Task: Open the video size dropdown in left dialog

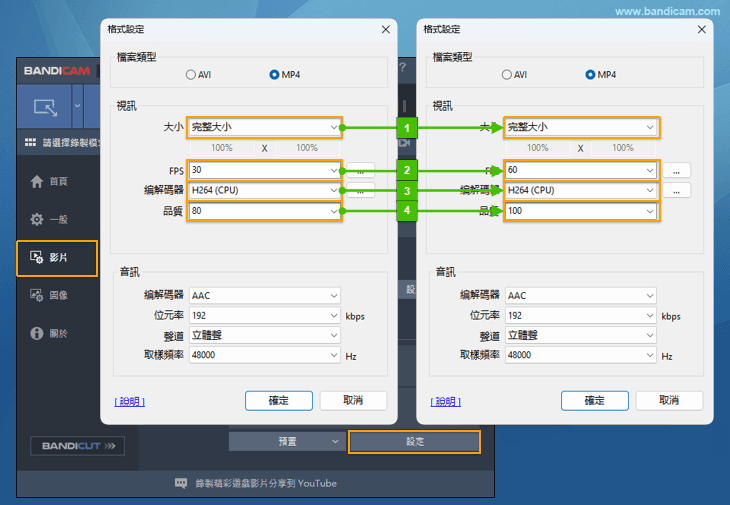Action: [x=264, y=127]
